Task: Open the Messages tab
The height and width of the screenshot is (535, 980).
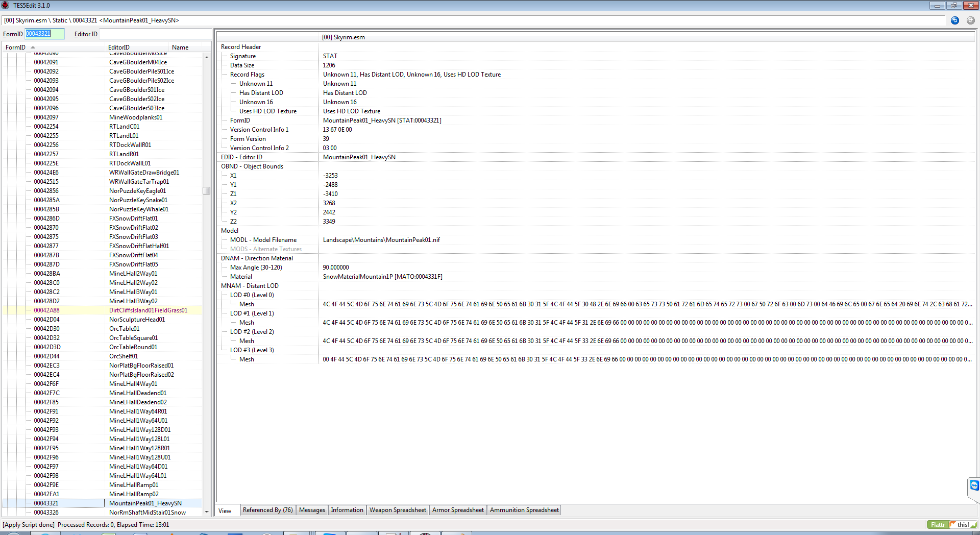Action: click(312, 510)
